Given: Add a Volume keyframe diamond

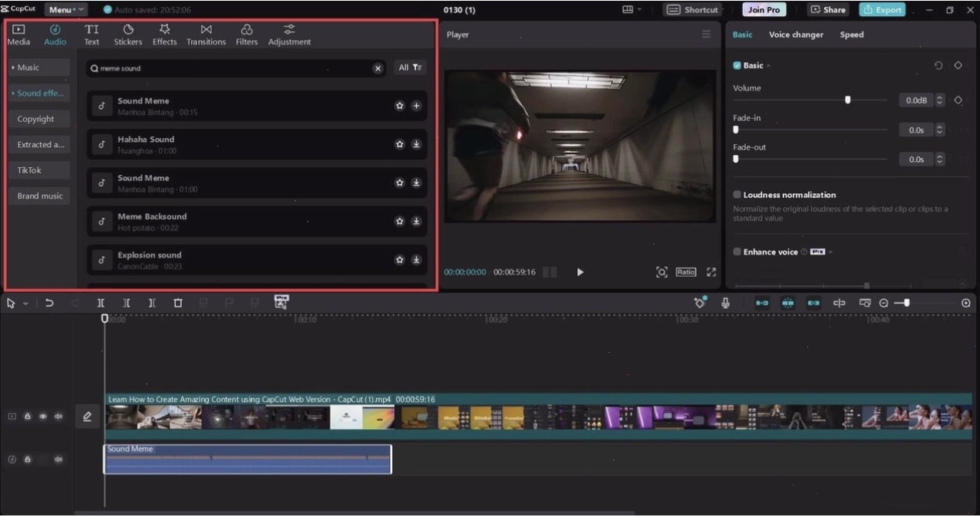Looking at the screenshot, I should [958, 100].
